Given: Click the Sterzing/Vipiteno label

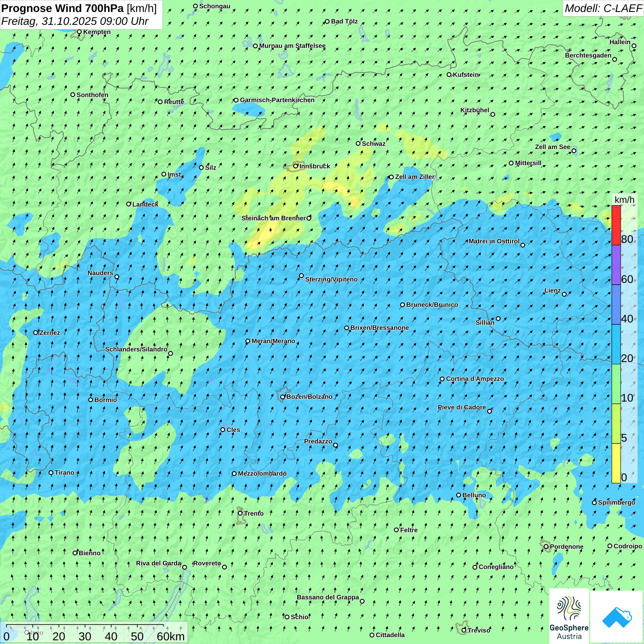Looking at the screenshot, I should 331,279.
